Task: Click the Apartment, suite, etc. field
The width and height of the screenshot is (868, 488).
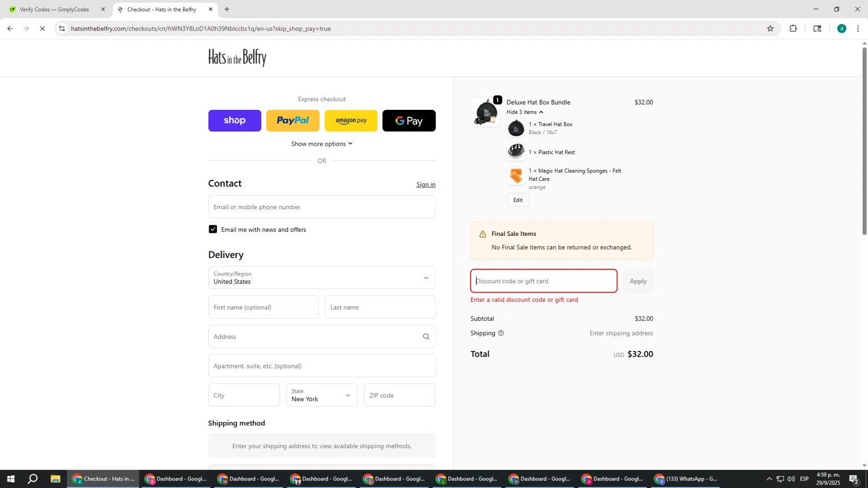Action: [322, 366]
